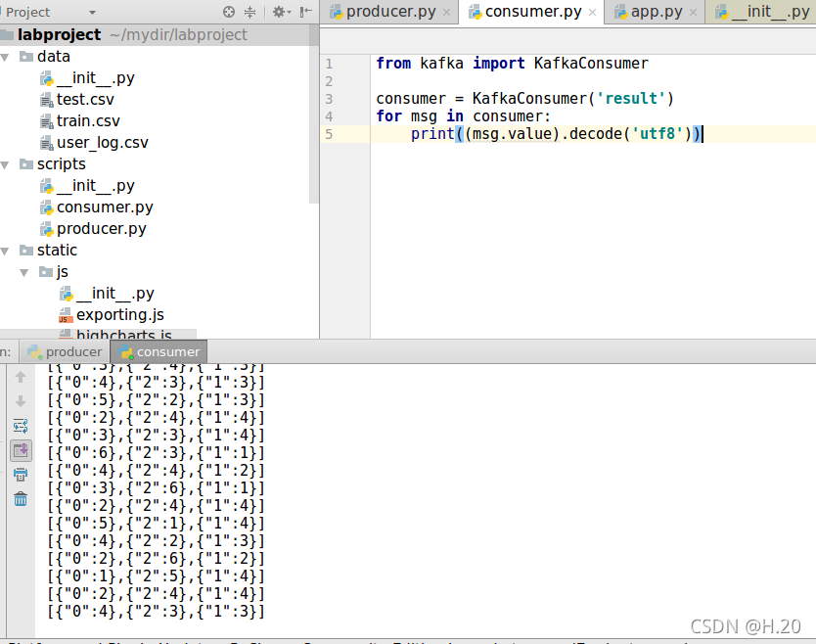
Task: Toggle soft wraps in run console
Action: tap(21, 426)
